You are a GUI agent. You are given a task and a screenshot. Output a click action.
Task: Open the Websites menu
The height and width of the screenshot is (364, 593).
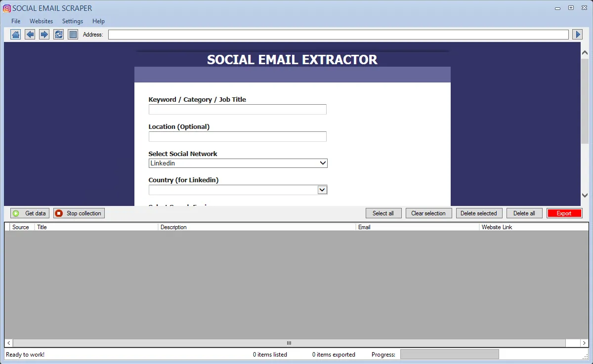coord(41,21)
